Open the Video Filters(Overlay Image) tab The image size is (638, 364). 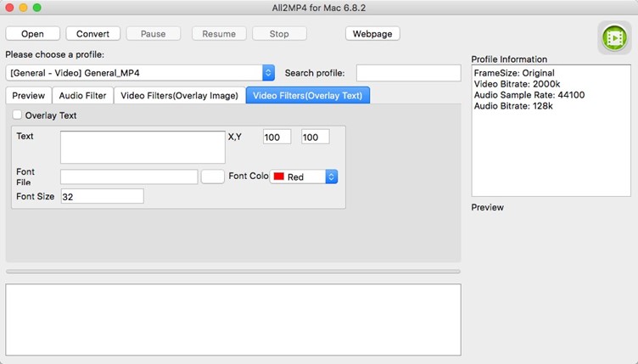coord(180,96)
